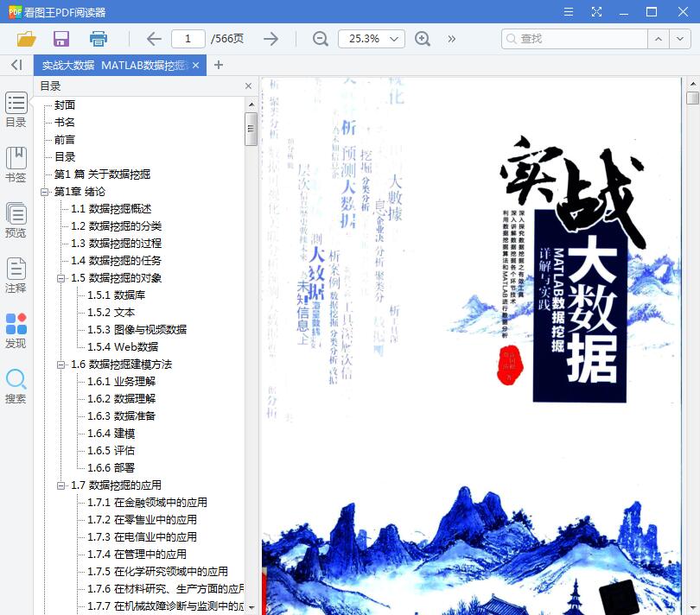Collapse the 第1章 绪论 tree node
Screen dimensions: 700x615
click(44, 192)
